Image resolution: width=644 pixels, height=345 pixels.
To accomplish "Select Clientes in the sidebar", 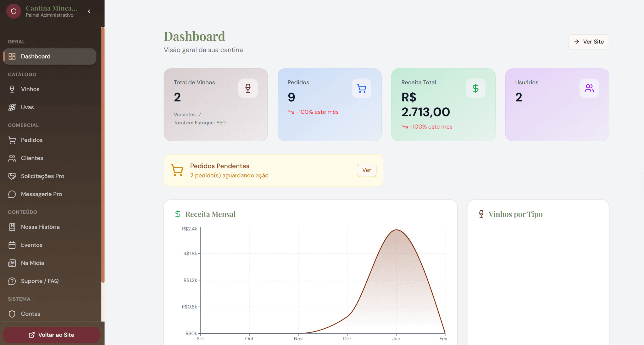I will click(x=32, y=158).
